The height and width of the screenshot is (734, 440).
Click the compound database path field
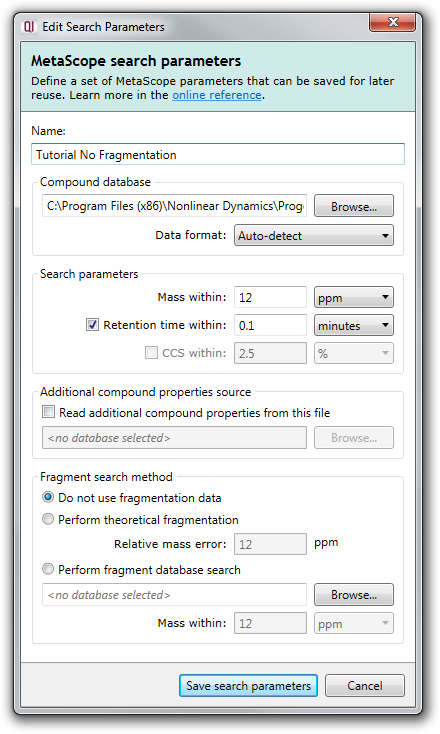point(174,206)
